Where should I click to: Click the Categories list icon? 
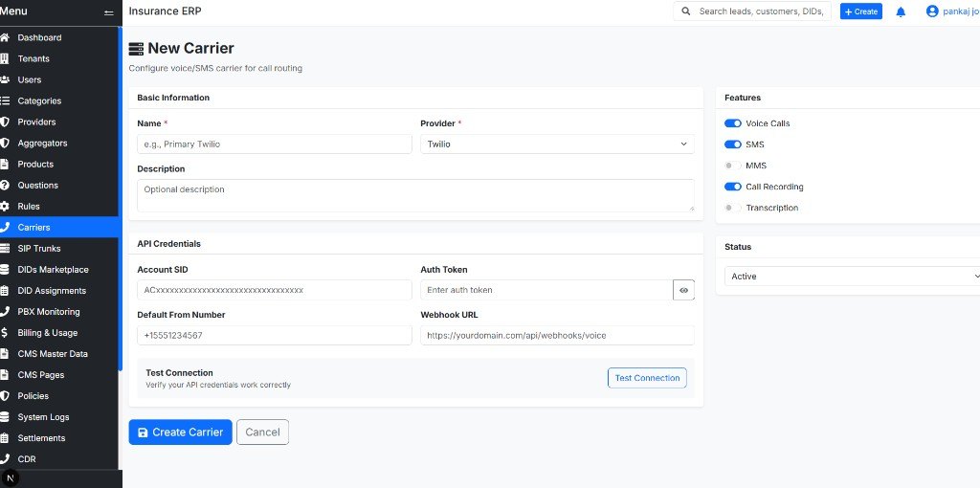(x=5, y=100)
